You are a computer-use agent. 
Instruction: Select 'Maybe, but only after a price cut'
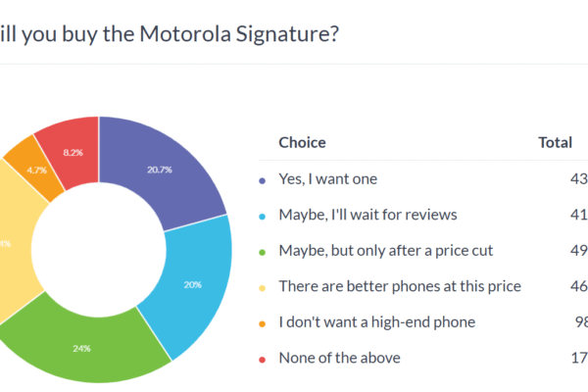(x=385, y=251)
